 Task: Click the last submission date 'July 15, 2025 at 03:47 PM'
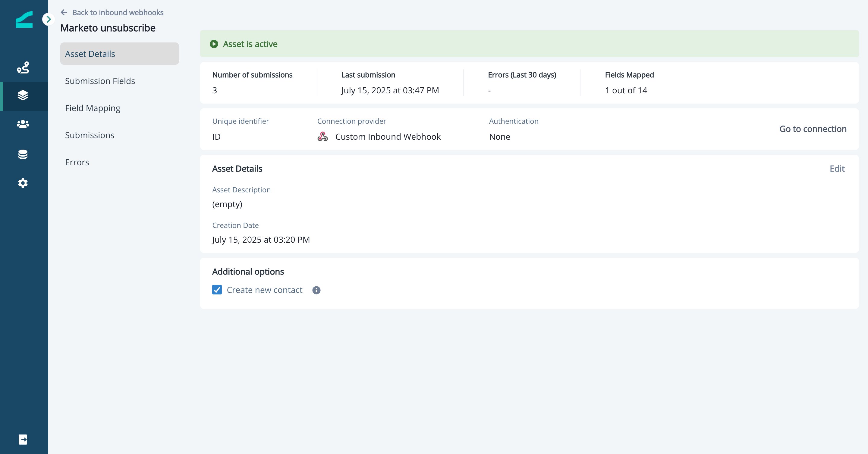point(390,90)
